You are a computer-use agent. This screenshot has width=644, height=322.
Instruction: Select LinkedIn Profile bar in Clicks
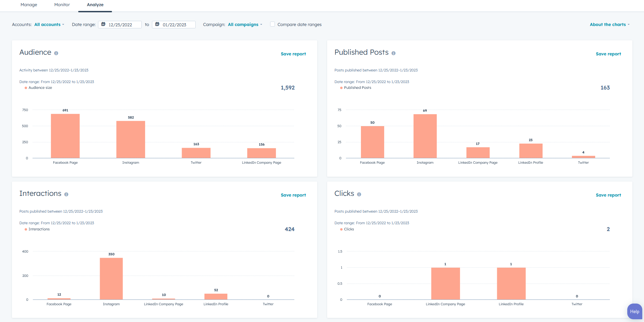coord(511,284)
